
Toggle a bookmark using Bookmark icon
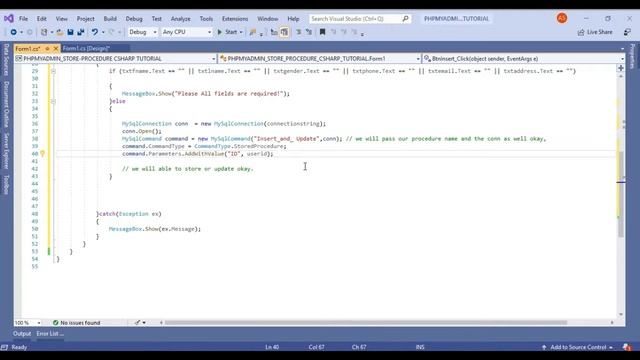pyautogui.click(x=322, y=32)
